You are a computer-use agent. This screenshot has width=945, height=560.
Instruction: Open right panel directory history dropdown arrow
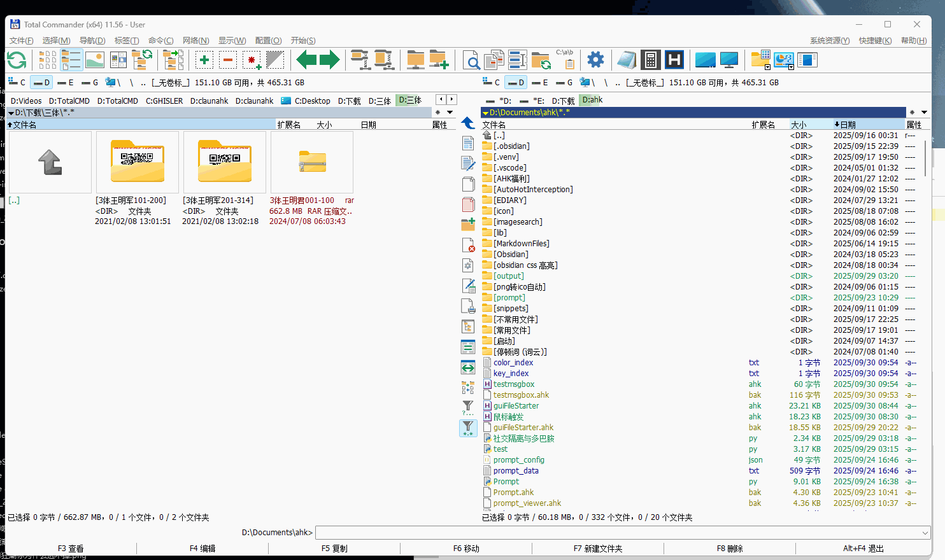[x=924, y=113]
